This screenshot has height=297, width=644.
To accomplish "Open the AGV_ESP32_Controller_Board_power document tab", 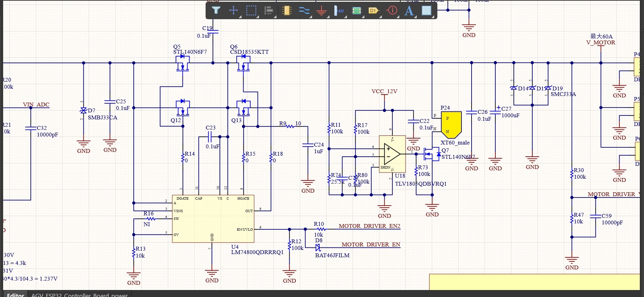I will [80, 295].
